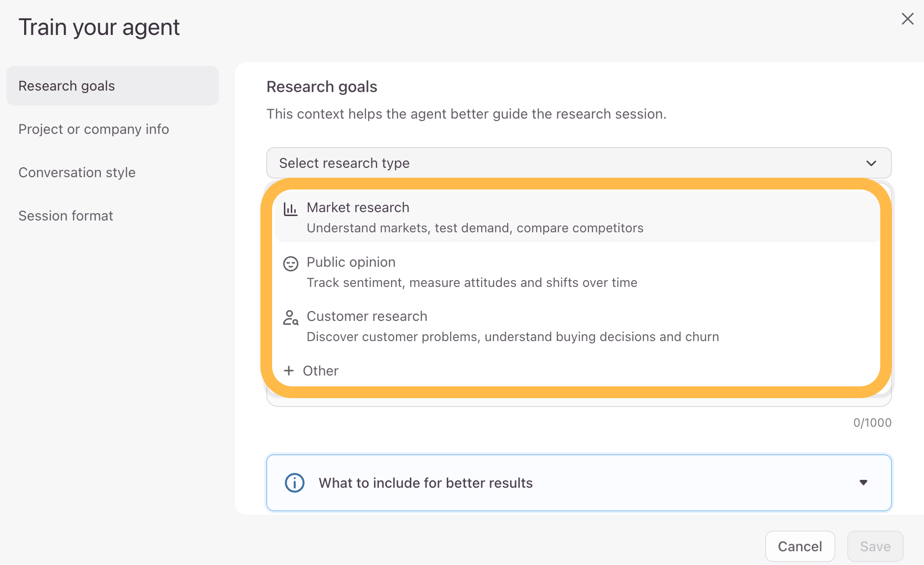Open the Select research type dropdown
Viewport: 924px width, 565px height.
[579, 163]
